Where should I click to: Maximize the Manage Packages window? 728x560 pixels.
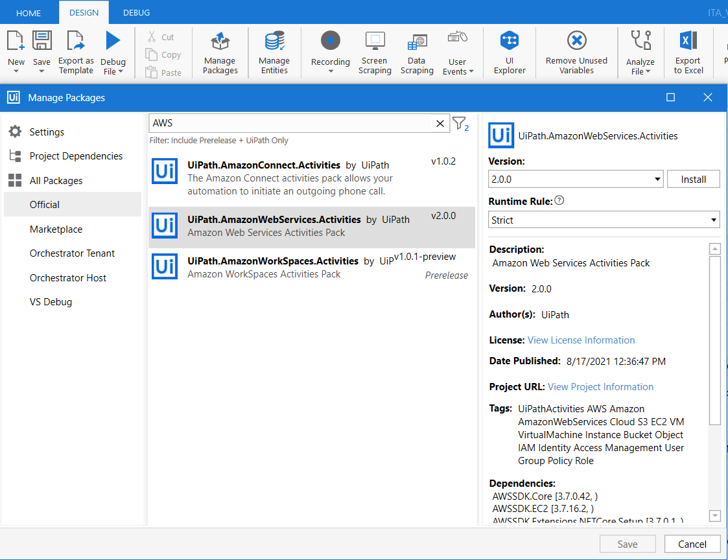(x=670, y=97)
